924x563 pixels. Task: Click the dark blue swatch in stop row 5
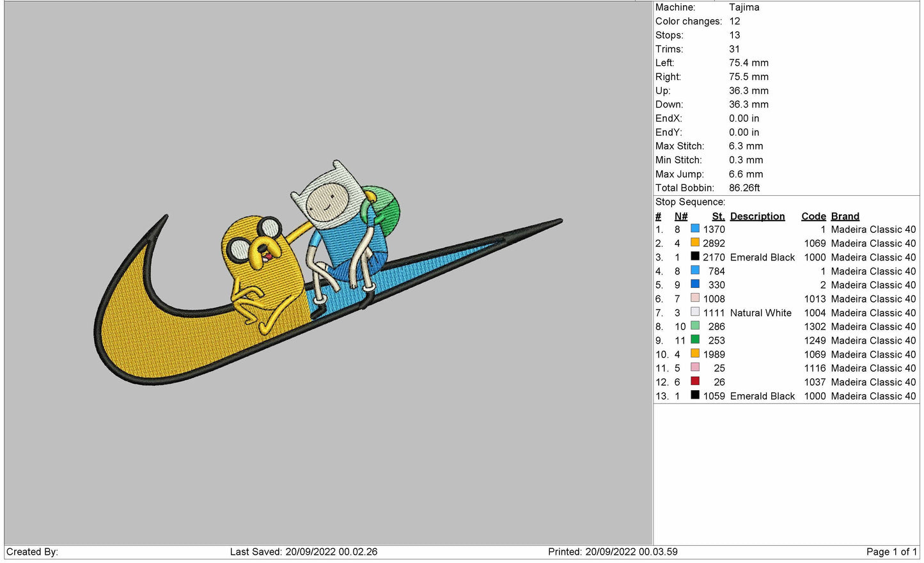click(694, 285)
